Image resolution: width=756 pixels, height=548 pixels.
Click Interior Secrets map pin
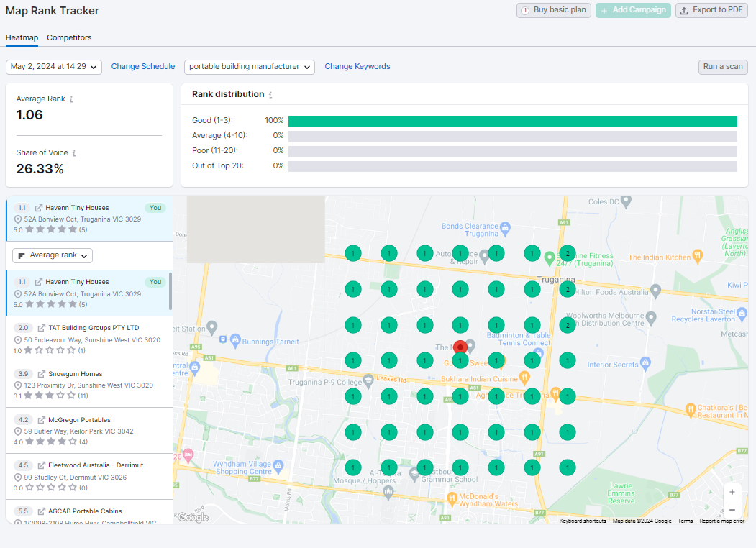[646, 362]
